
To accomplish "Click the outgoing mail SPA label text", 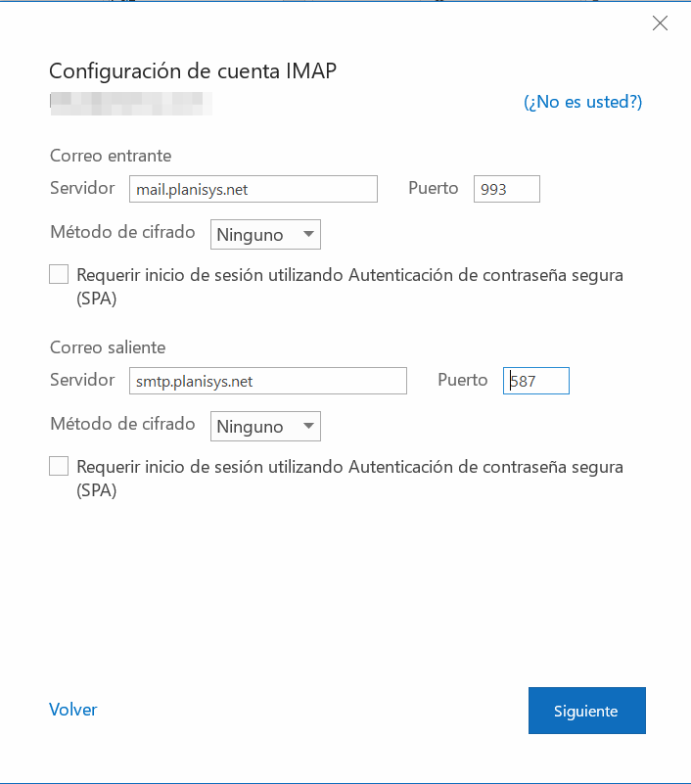I will [350, 479].
